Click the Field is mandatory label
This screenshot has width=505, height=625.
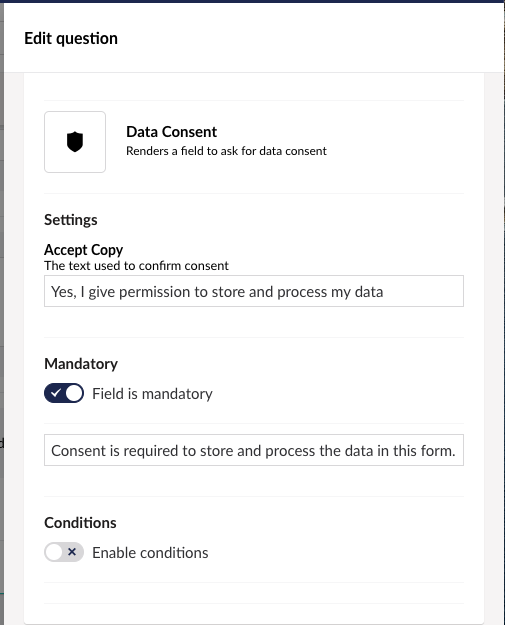tap(152, 394)
